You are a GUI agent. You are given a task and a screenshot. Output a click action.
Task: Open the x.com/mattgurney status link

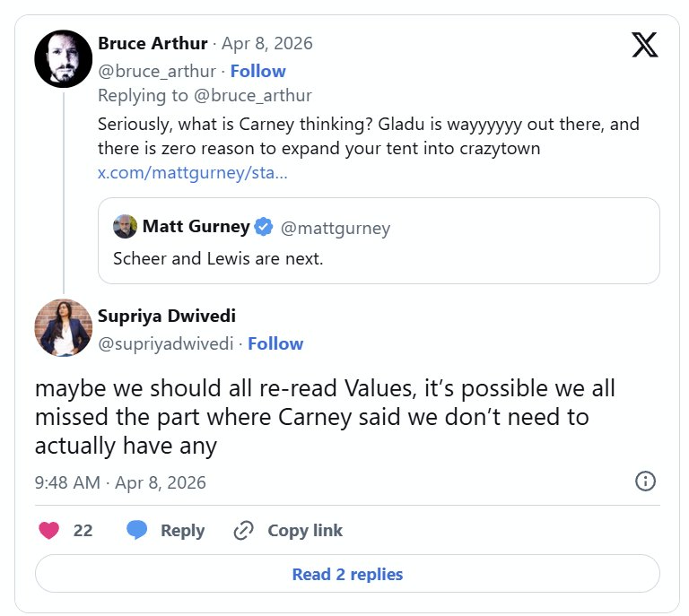[x=192, y=173]
